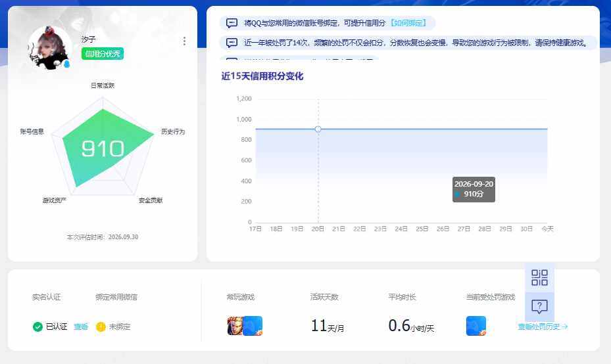Screen dimensions: 611x364
Task: Click the chat icon on the WeChat-binding notice
Action: 232,23
